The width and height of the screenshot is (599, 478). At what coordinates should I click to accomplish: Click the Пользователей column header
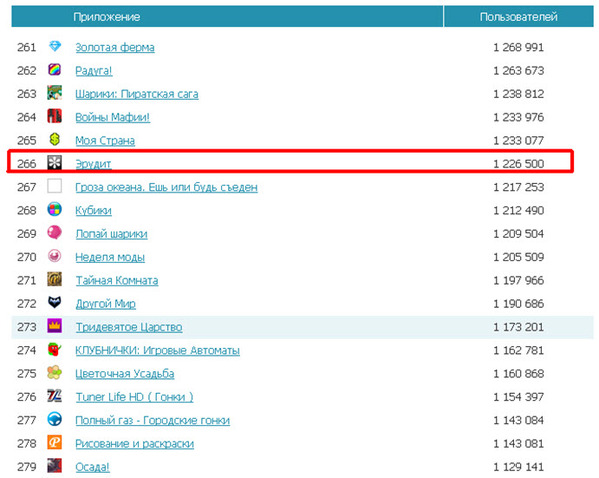(518, 16)
